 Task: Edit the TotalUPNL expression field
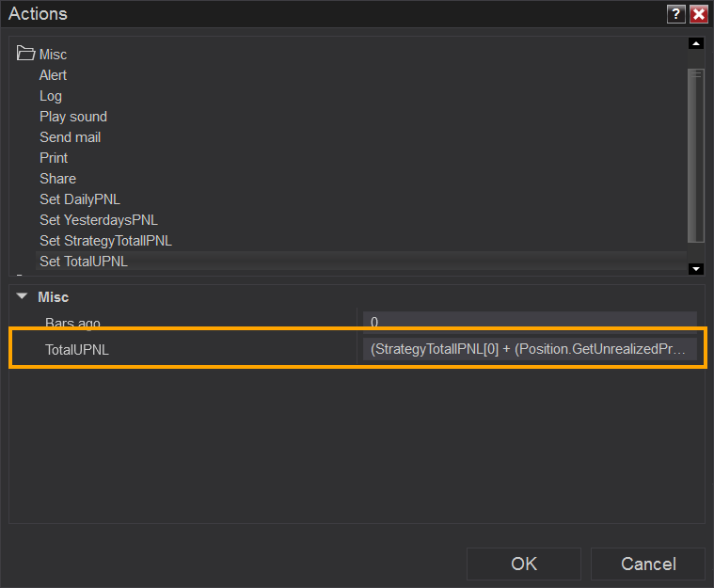(530, 349)
